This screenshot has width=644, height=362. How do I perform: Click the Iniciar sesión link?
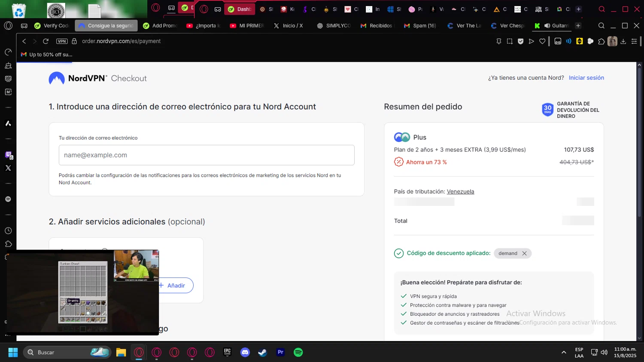pos(586,78)
